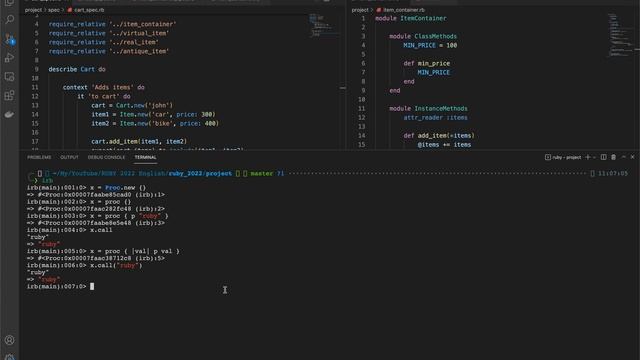Click 'module InstanceMethods' line

pyautogui.click(x=428, y=109)
